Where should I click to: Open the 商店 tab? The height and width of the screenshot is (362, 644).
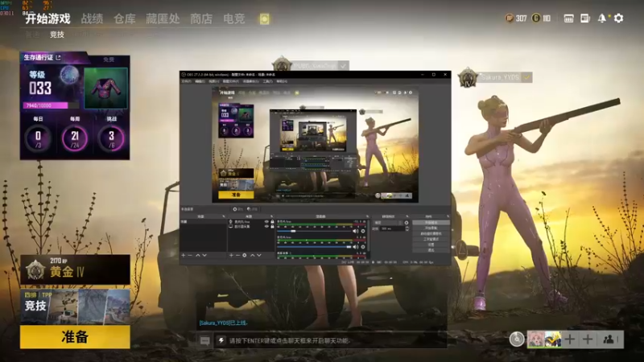coord(200,19)
